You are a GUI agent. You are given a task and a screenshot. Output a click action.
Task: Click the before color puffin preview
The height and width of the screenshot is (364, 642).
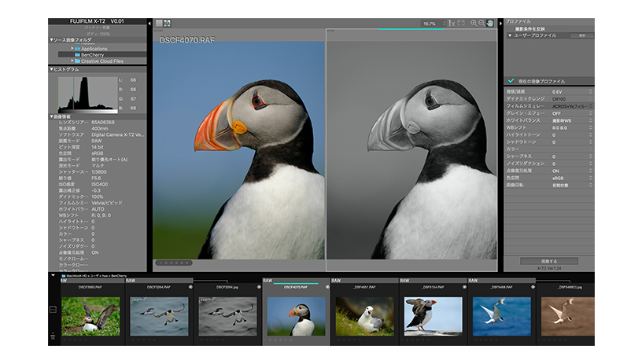click(x=238, y=150)
